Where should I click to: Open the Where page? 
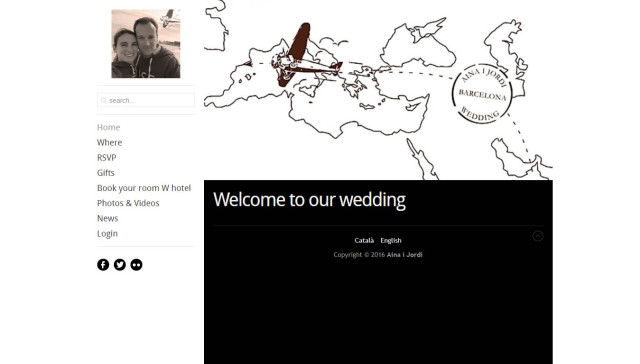(109, 142)
